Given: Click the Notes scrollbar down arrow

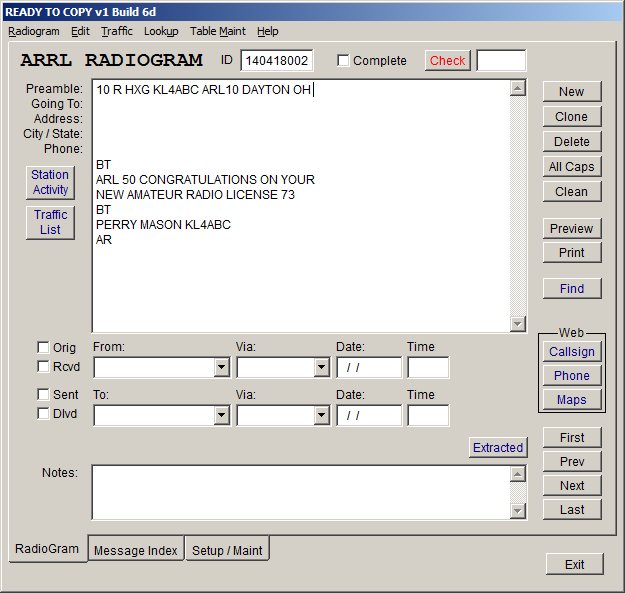Looking at the screenshot, I should [518, 511].
